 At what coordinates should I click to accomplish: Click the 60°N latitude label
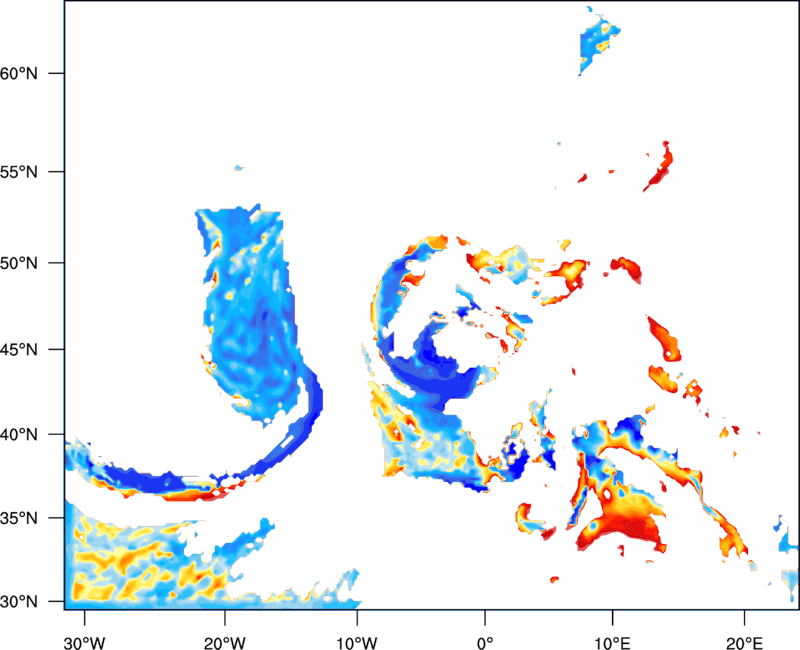point(19,73)
